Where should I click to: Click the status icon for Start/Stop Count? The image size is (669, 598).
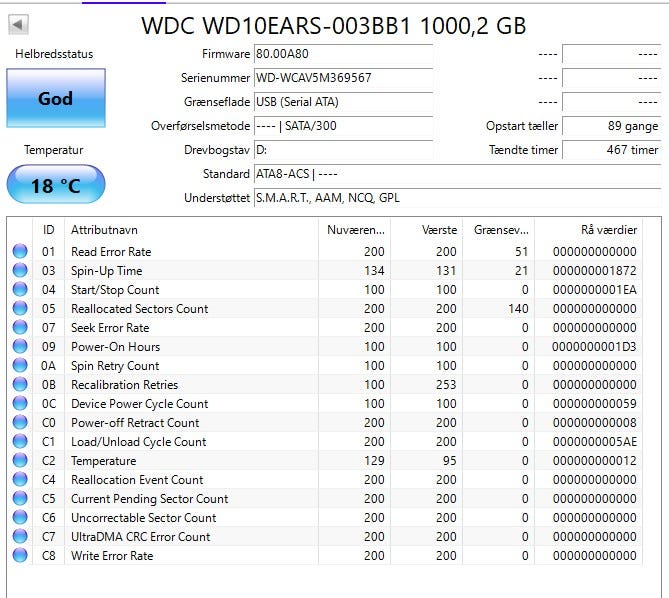(20, 289)
